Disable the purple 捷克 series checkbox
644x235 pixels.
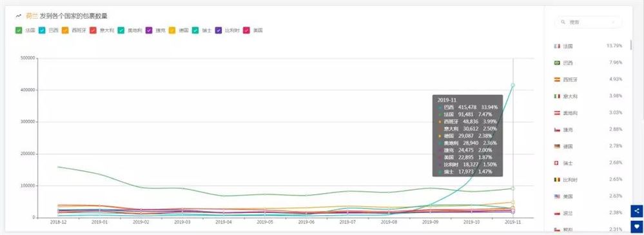tap(149, 30)
